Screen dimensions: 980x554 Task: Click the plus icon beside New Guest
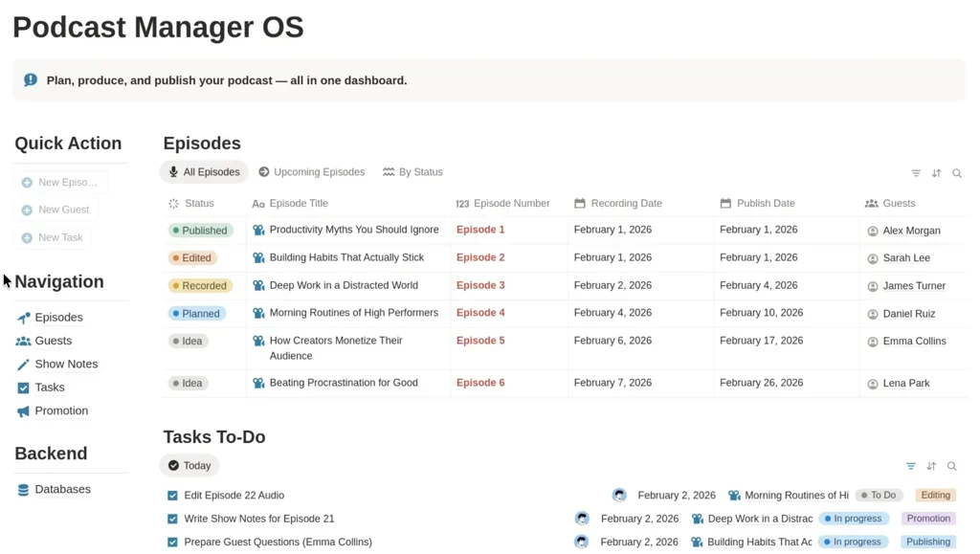(x=27, y=210)
